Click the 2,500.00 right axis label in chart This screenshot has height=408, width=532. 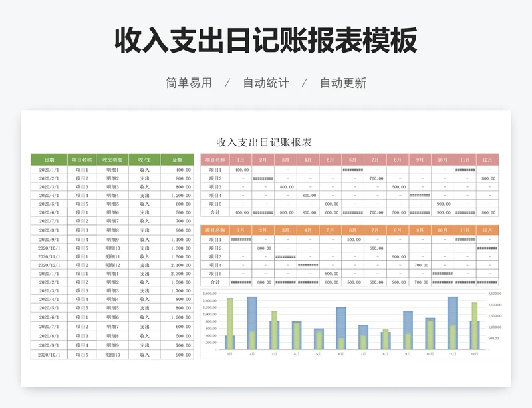pos(495,294)
